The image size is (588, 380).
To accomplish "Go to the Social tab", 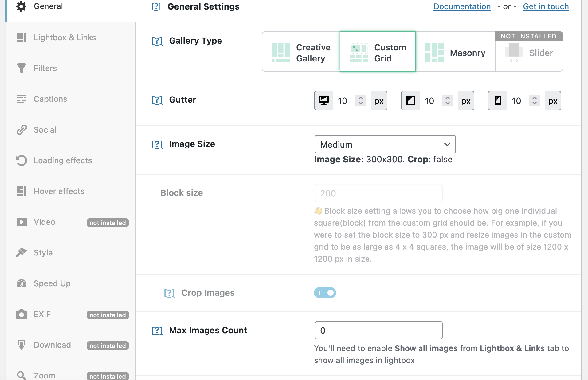I will pyautogui.click(x=71, y=130).
